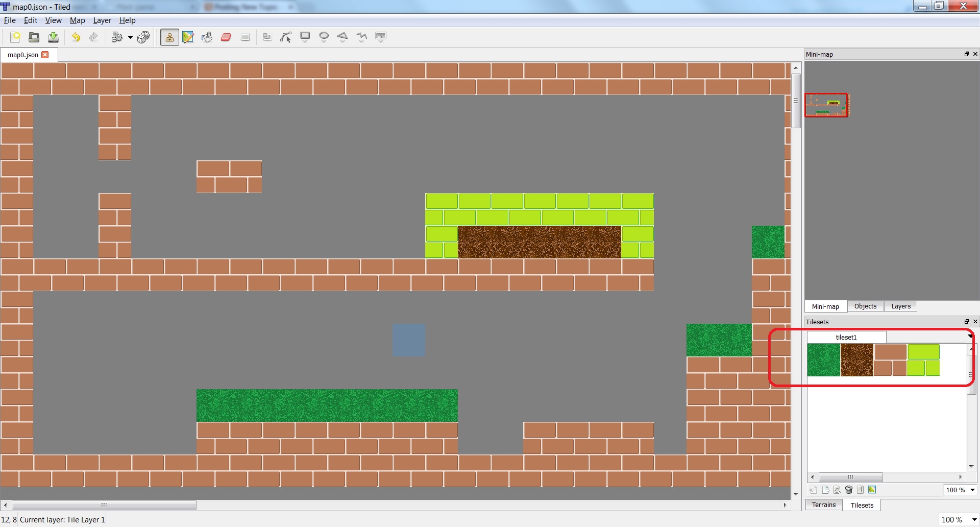
Task: Remove tileset with the trash icon
Action: pyautogui.click(x=849, y=490)
